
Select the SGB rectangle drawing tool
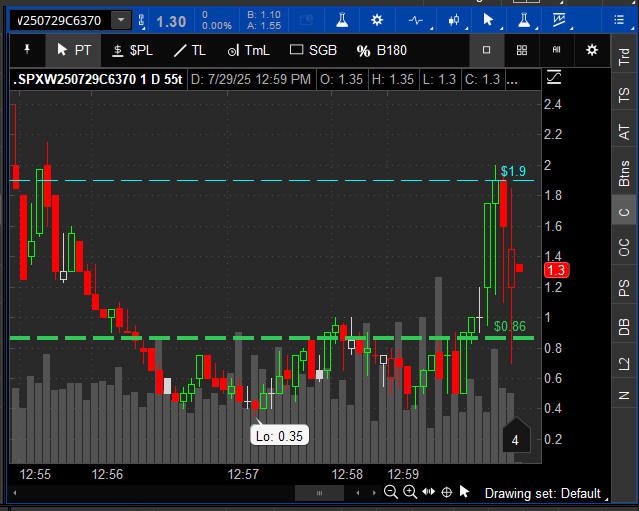[313, 49]
